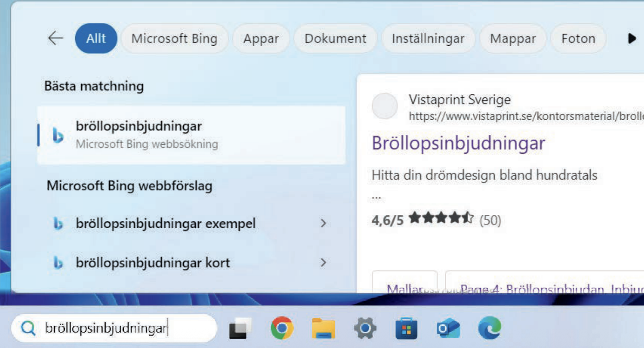Go back with the left arrow

pos(55,38)
